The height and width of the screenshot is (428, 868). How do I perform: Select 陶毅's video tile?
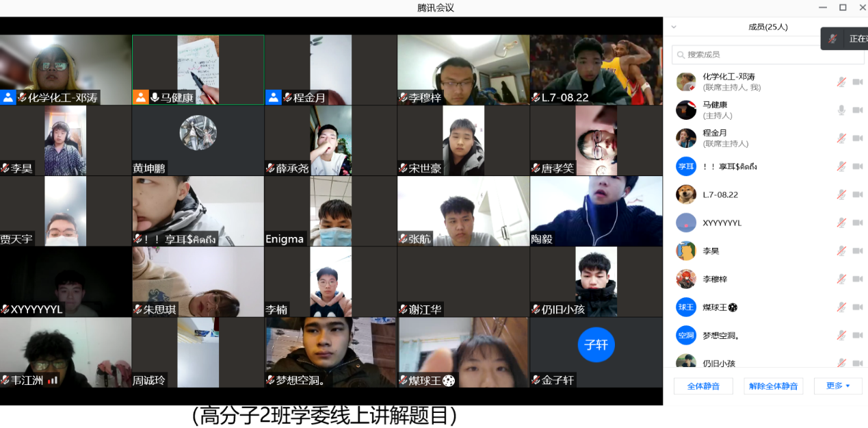(596, 211)
